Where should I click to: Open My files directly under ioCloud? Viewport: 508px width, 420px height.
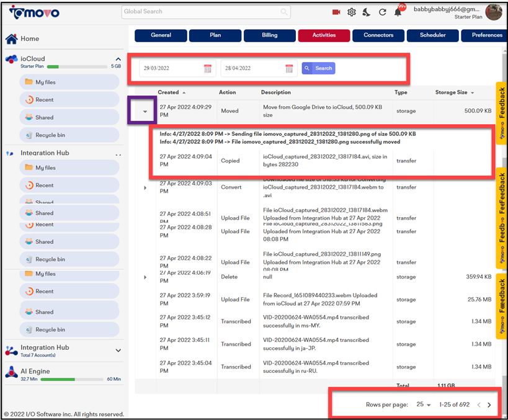point(69,82)
